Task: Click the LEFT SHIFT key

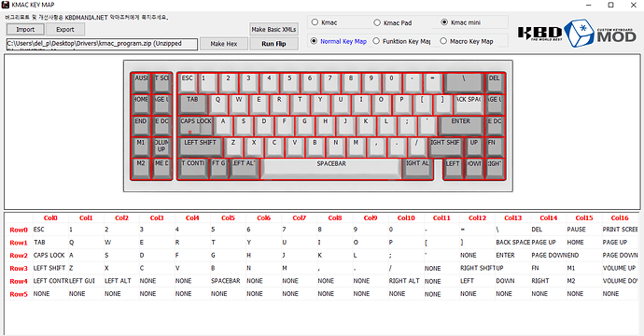Action: tap(200, 147)
